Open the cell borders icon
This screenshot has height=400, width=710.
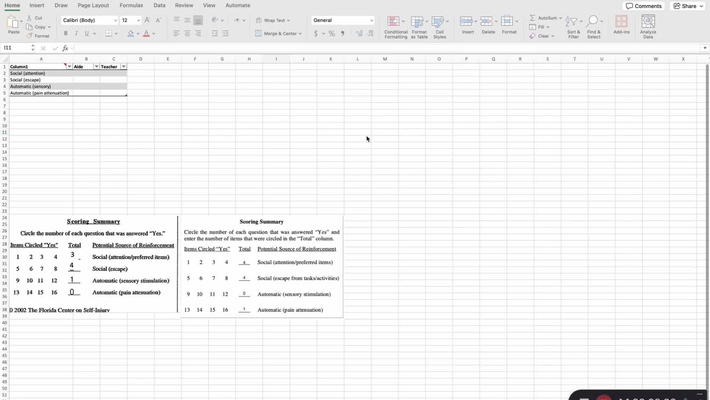(x=109, y=34)
